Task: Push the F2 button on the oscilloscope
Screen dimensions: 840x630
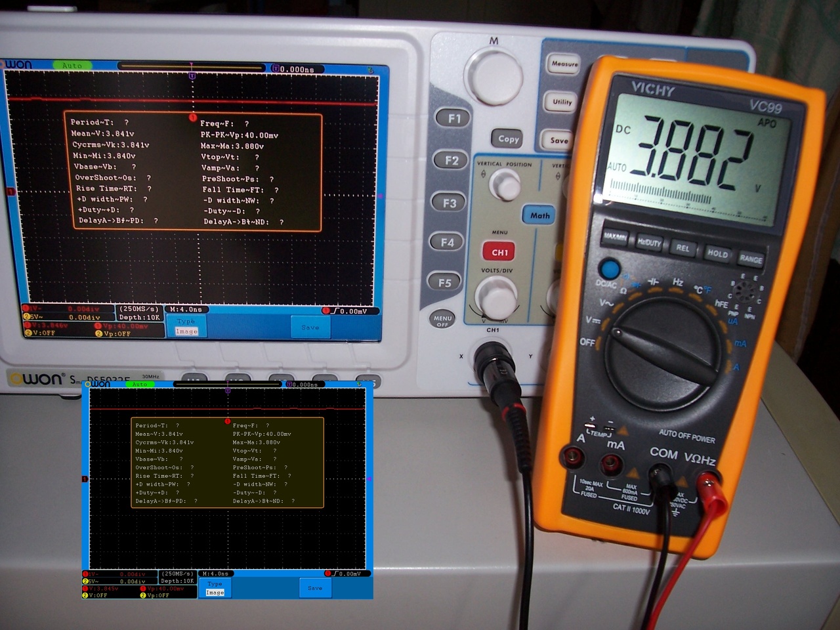Action: coord(451,160)
